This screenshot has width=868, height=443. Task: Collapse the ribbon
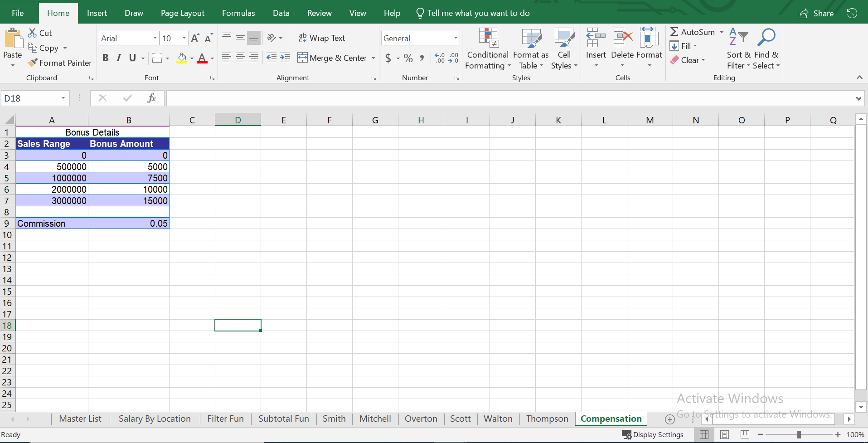[859, 78]
